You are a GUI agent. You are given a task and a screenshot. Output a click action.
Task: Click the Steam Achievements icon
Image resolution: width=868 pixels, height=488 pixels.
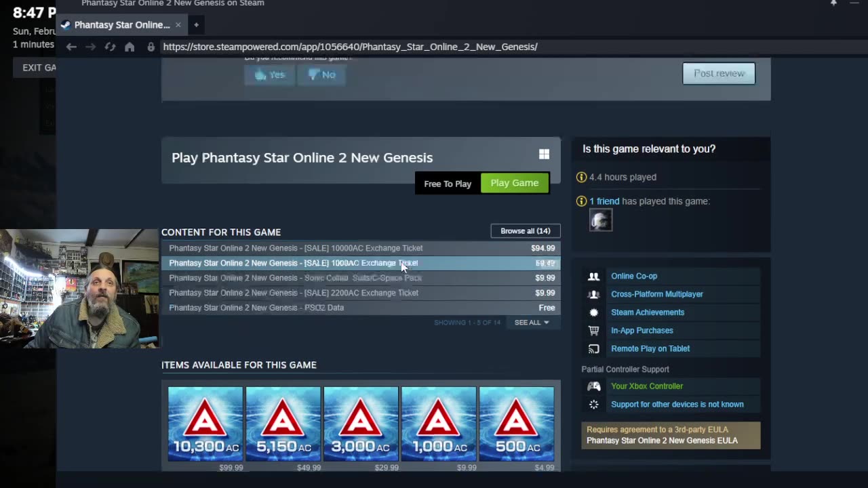pyautogui.click(x=593, y=312)
